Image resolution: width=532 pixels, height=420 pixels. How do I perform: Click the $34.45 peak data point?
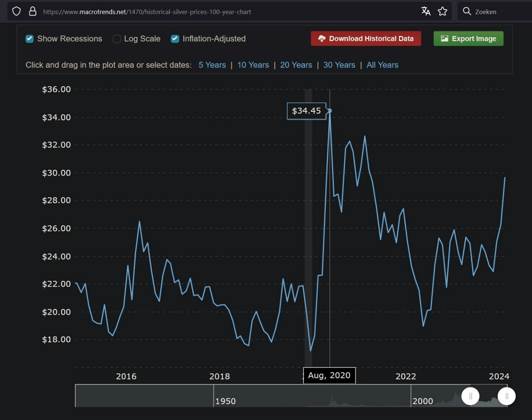point(330,111)
